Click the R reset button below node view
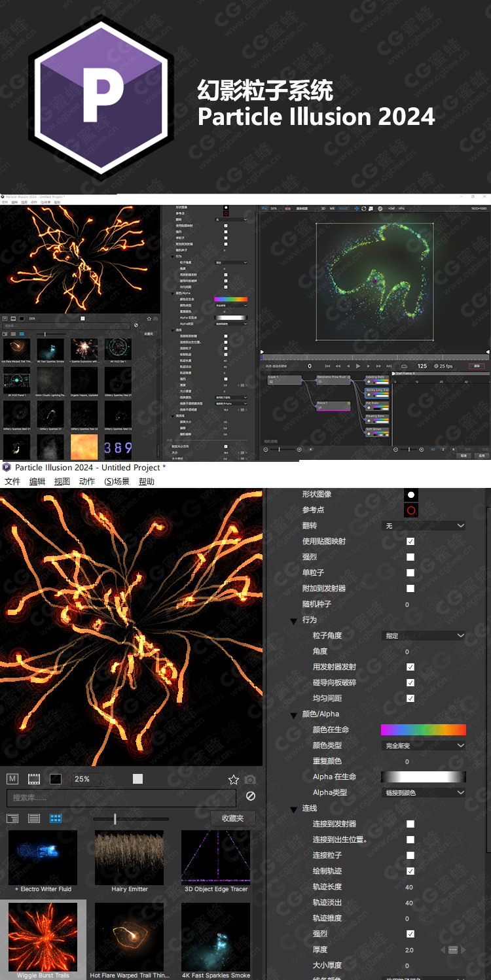 [310, 449]
